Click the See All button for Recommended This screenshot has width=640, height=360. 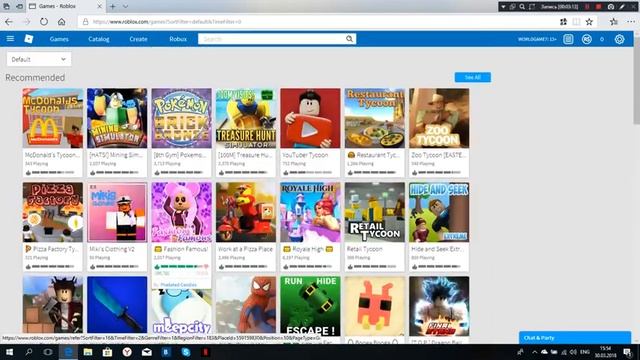pyautogui.click(x=473, y=77)
